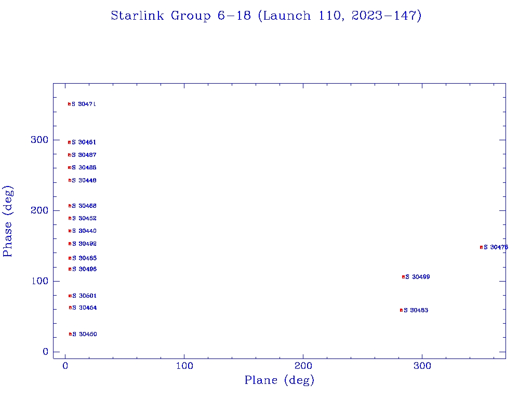Click the 100 tick label on Plane axis
The width and height of the screenshot is (532, 399).
(x=184, y=366)
